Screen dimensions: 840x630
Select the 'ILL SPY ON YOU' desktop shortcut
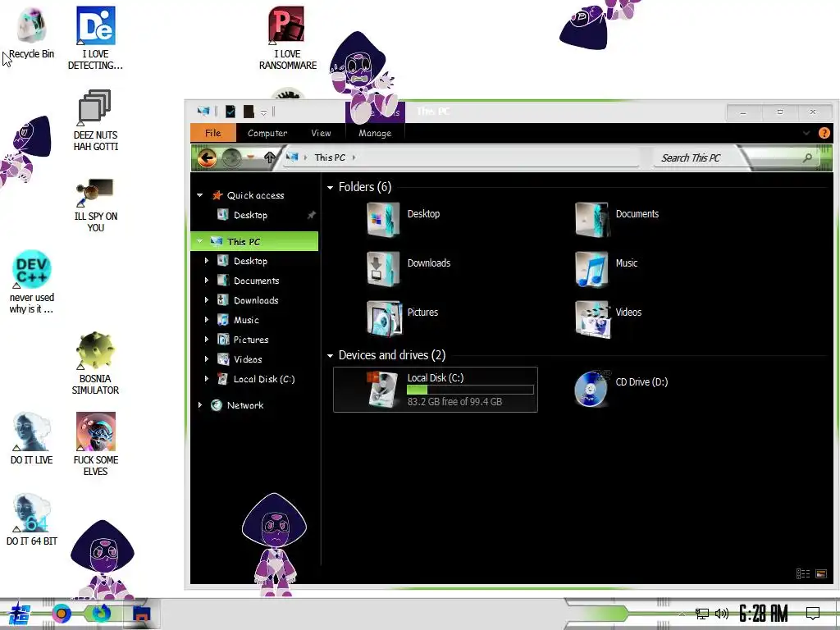[x=95, y=204]
